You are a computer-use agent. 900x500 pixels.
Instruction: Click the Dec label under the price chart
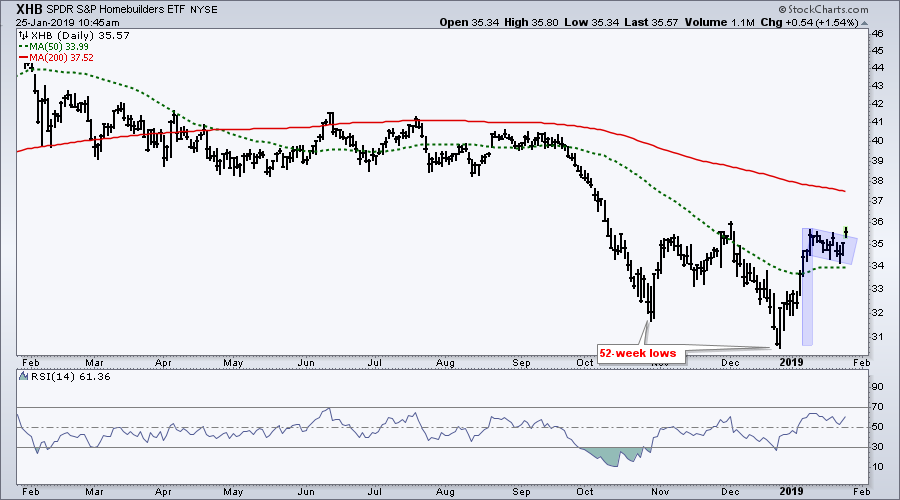(x=730, y=363)
